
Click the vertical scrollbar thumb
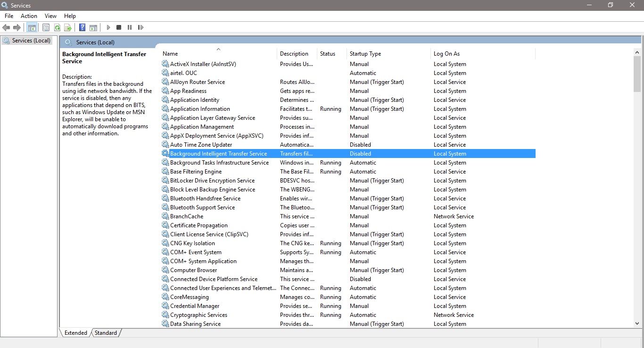tap(637, 75)
